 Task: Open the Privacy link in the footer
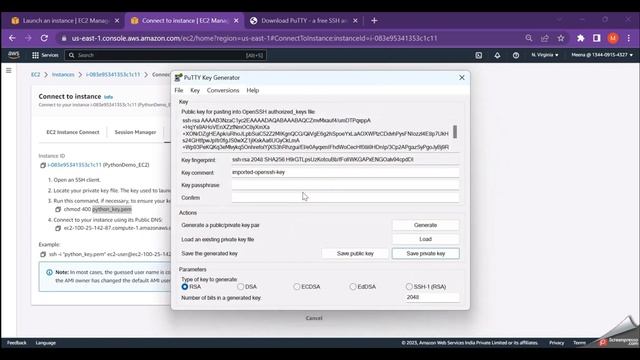point(556,343)
